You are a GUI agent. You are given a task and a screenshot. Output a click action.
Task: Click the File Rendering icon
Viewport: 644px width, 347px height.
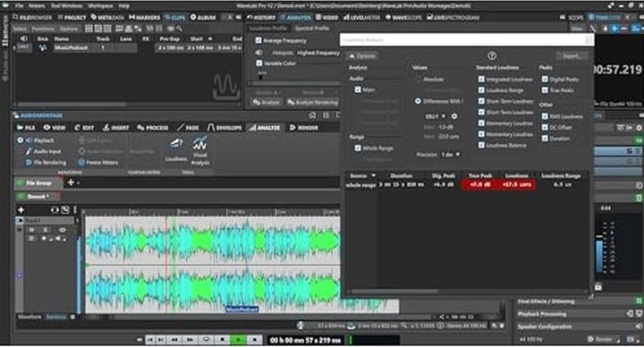click(29, 163)
